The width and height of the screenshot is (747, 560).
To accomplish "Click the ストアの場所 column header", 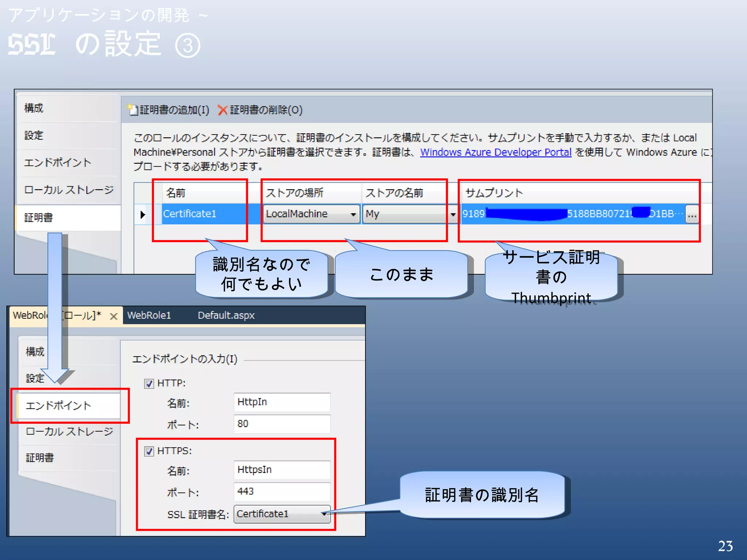I will 312,192.
